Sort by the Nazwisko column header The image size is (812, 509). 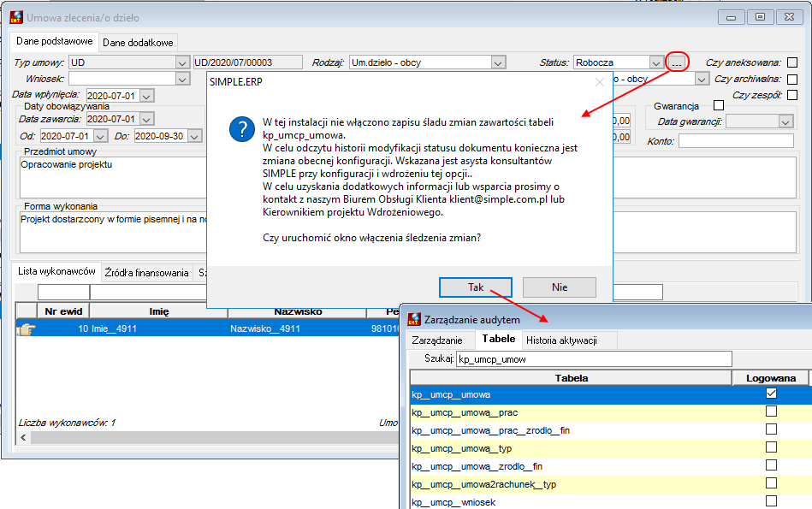pos(298,311)
